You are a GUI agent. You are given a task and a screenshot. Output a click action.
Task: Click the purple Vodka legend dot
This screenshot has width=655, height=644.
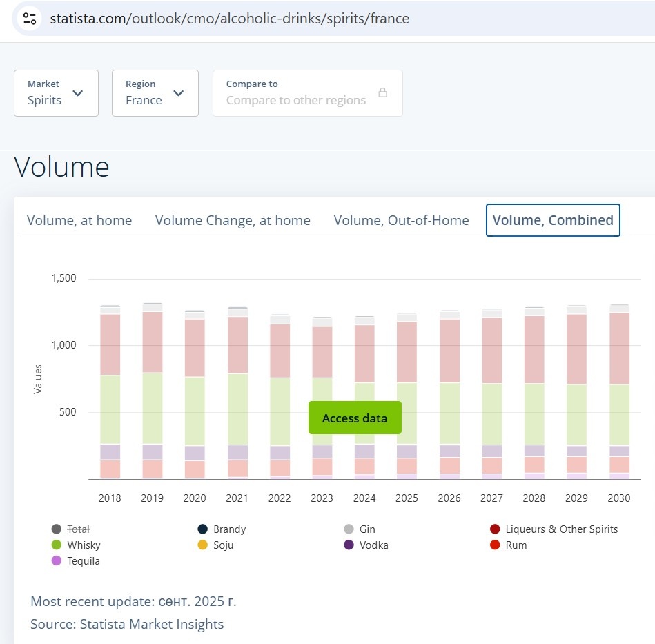[x=349, y=545]
